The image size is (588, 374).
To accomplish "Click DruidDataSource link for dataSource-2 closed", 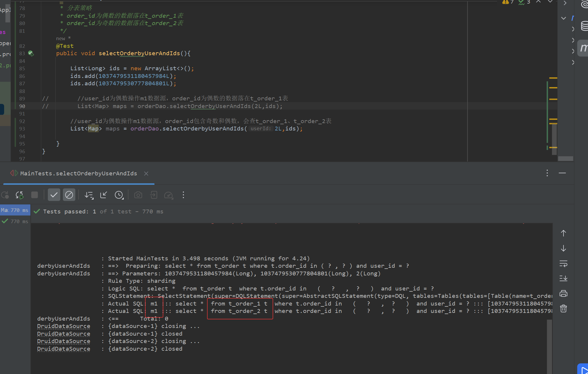I will coord(63,349).
